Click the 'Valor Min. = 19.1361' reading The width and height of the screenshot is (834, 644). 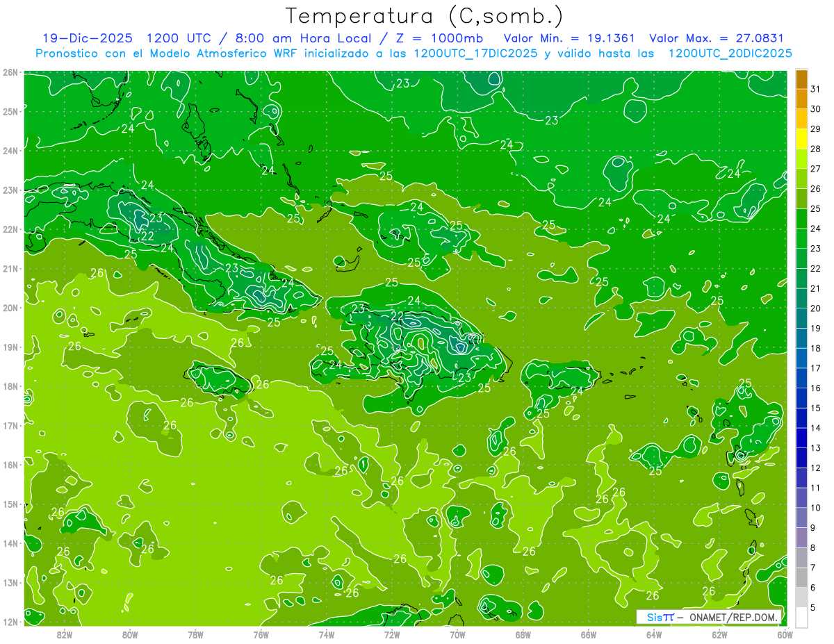click(570, 38)
